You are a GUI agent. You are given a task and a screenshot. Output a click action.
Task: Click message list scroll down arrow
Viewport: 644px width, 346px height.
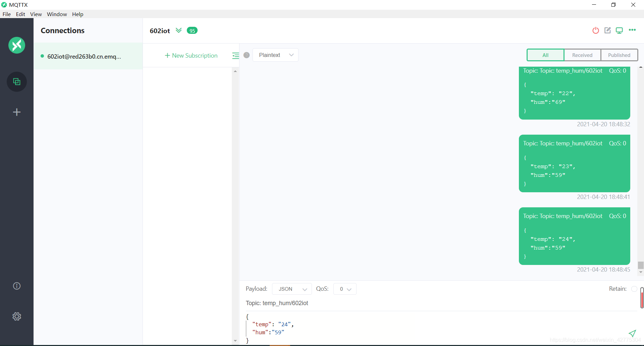point(641,272)
